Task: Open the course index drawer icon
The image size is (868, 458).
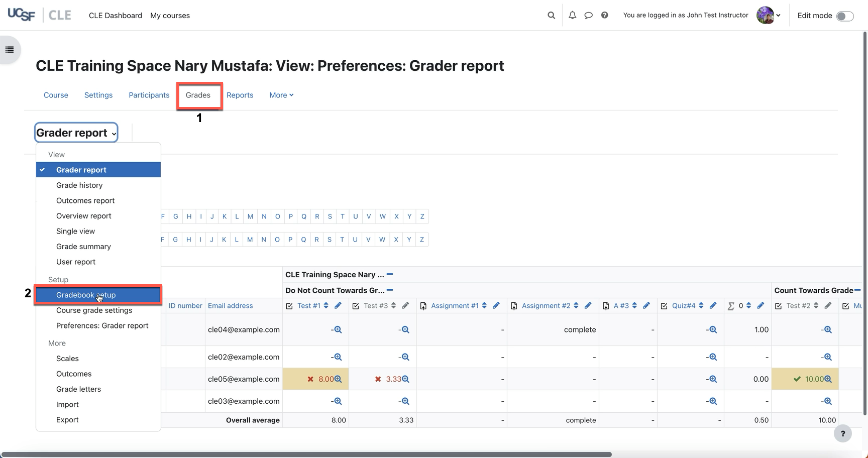Action: click(x=10, y=50)
